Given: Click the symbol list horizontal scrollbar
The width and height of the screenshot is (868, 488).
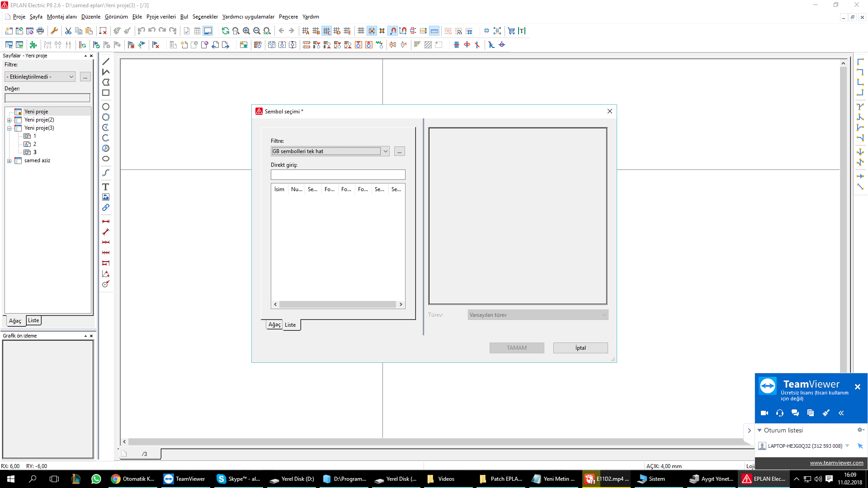Looking at the screenshot, I should (x=338, y=305).
